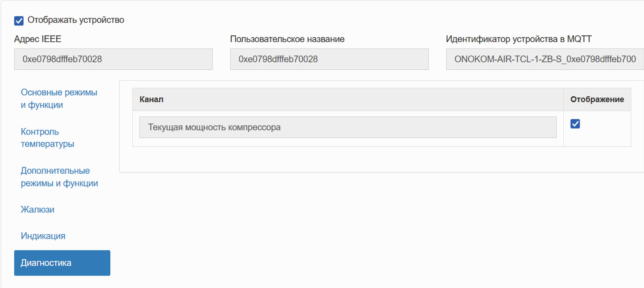644x288 pixels.
Task: Open the Основные режимы и функции tab
Action: pyautogui.click(x=59, y=98)
